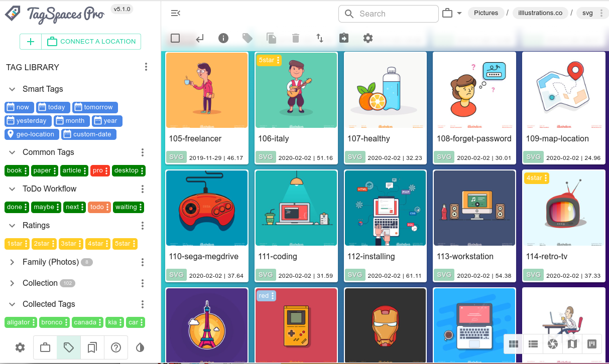Image resolution: width=609 pixels, height=364 pixels.
Task: Open the 'waiting' tag menu dots
Action: click(140, 207)
